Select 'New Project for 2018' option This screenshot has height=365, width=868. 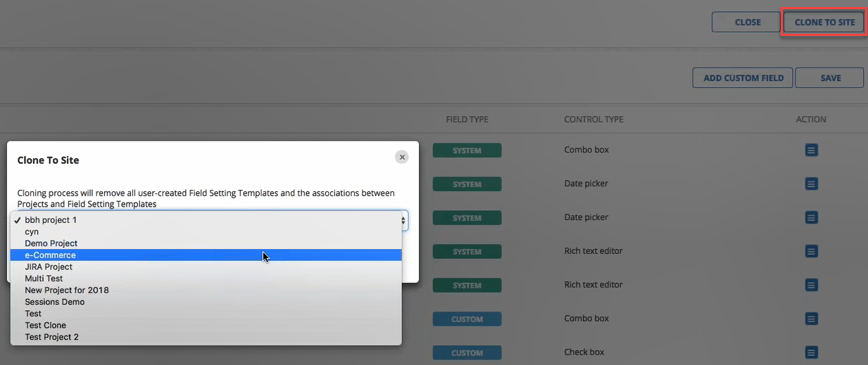pos(206,290)
